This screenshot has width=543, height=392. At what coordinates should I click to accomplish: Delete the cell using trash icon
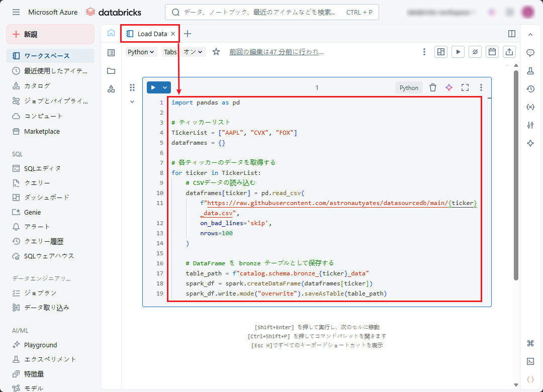[433, 87]
